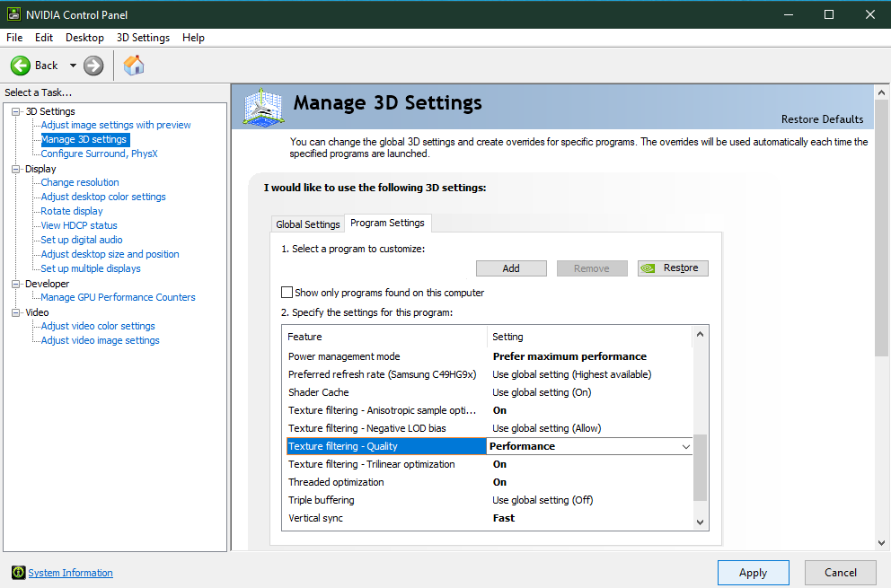Open the Desktop menu
The width and height of the screenshot is (891, 588).
[x=84, y=38]
